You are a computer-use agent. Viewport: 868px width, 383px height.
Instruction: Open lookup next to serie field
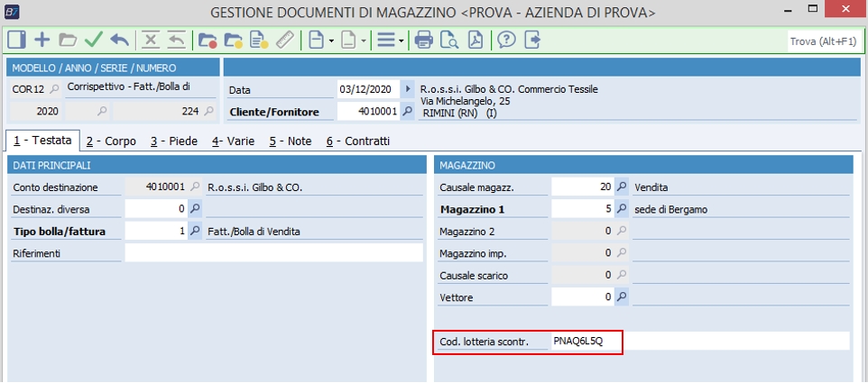[101, 111]
